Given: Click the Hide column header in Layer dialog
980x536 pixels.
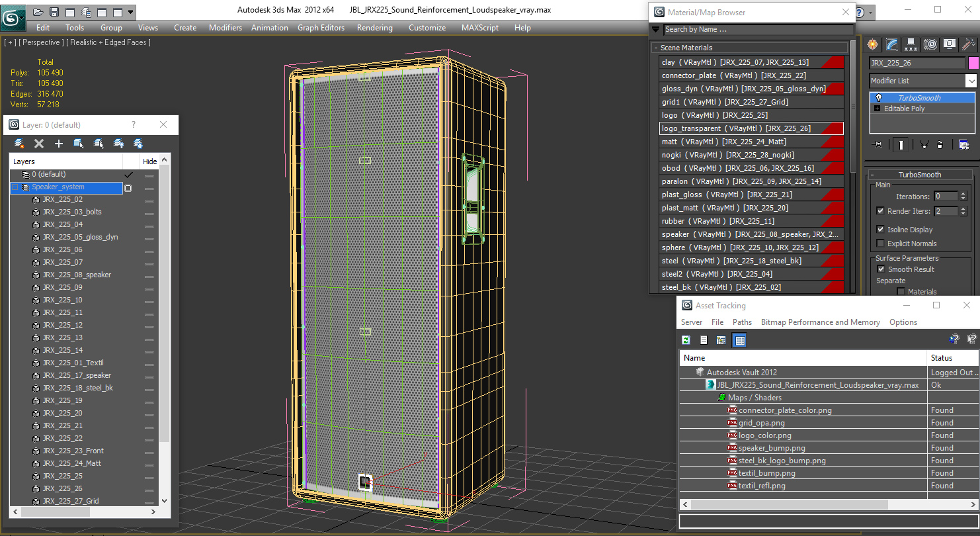Looking at the screenshot, I should click(149, 161).
